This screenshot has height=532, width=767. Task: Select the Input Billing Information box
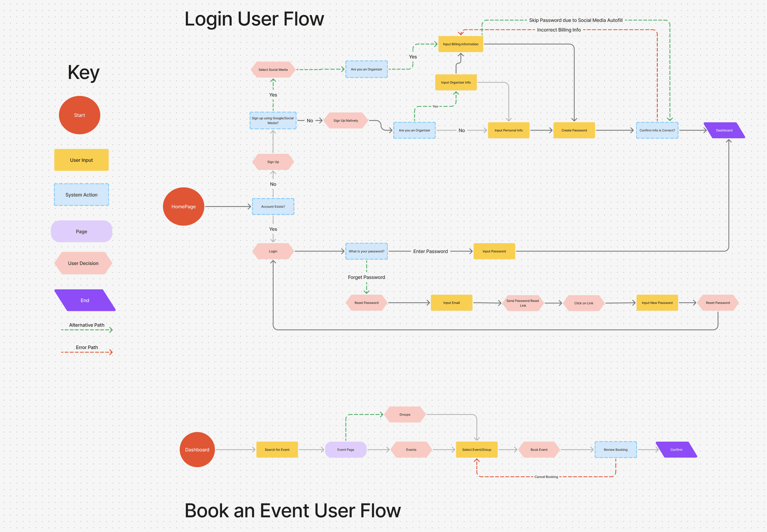coord(460,44)
